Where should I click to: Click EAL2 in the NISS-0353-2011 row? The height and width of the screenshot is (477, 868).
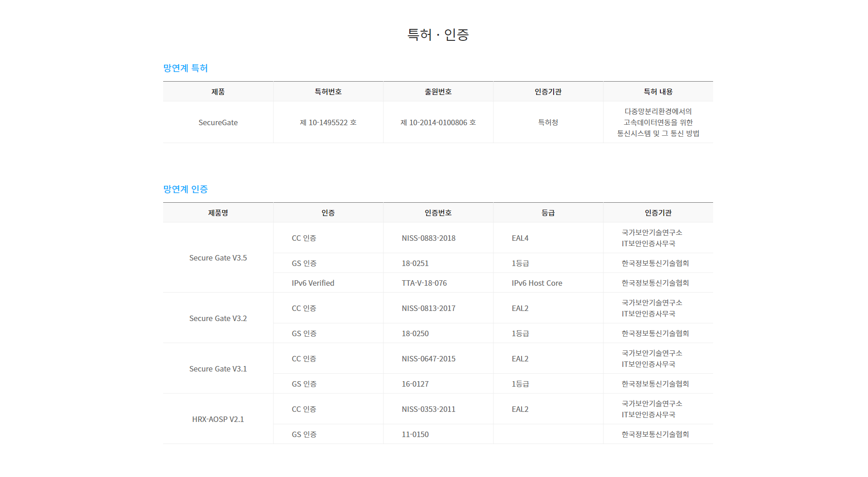(520, 409)
